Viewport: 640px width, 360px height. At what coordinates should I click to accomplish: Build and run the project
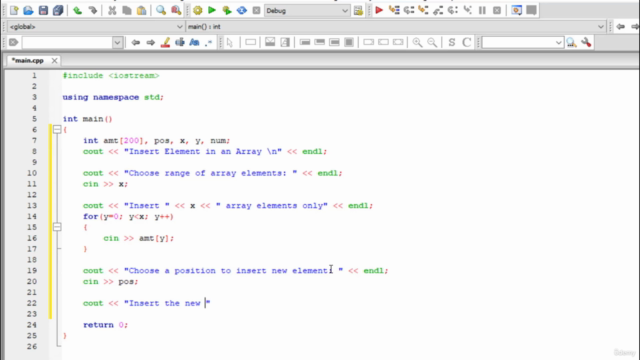tap(227, 10)
